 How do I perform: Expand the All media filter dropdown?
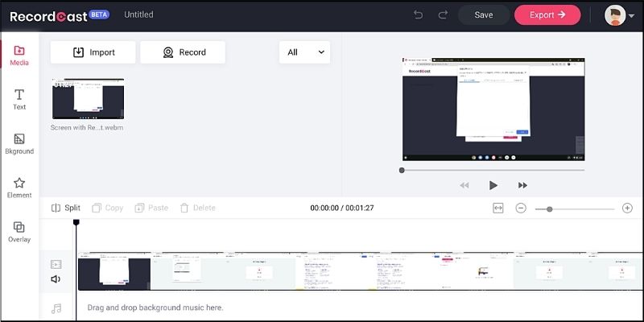point(305,52)
